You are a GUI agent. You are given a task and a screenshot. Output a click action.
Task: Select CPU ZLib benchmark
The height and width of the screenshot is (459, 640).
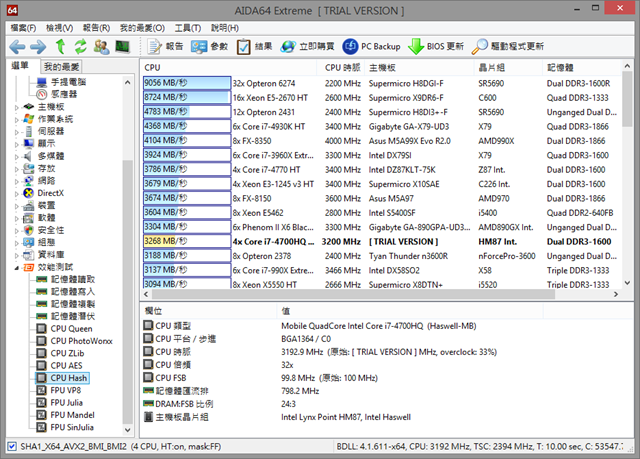pos(67,353)
